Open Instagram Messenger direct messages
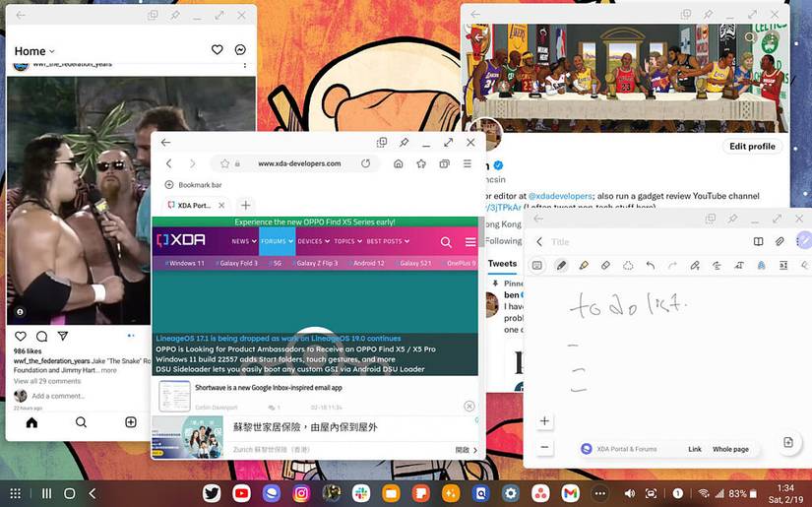Screen dimensions: 812x507 [240, 50]
